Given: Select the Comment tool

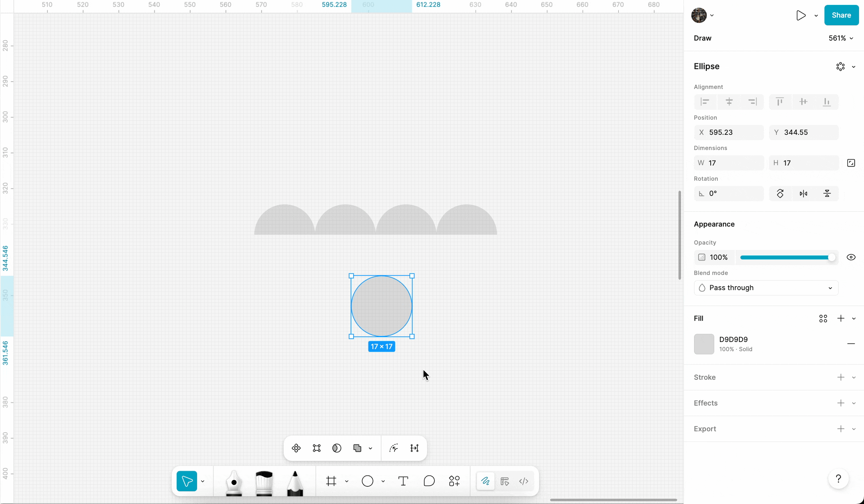Looking at the screenshot, I should coord(429,481).
